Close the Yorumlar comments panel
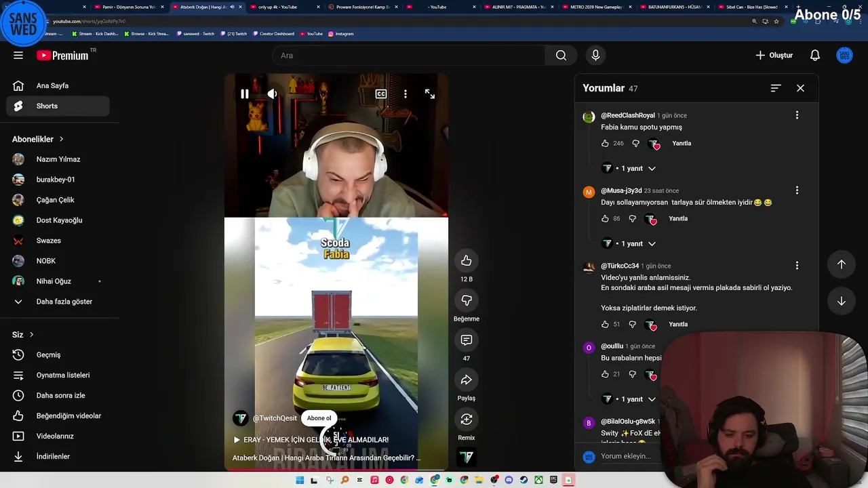868x488 pixels. click(800, 88)
